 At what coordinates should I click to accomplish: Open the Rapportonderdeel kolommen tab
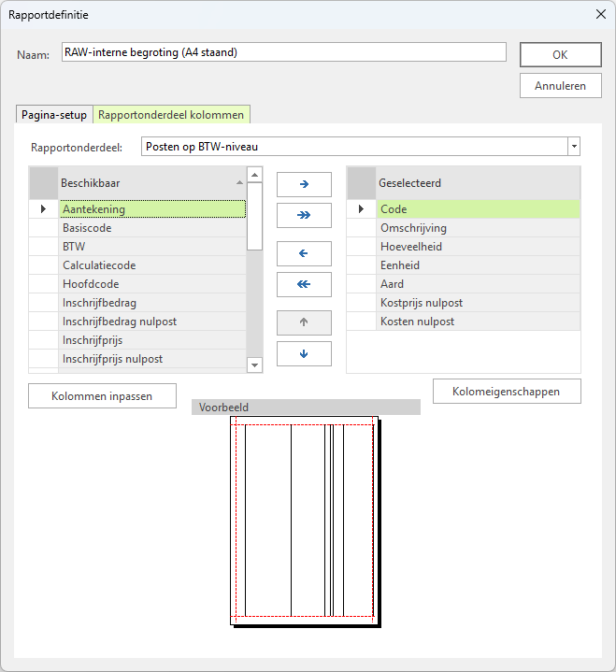[171, 115]
